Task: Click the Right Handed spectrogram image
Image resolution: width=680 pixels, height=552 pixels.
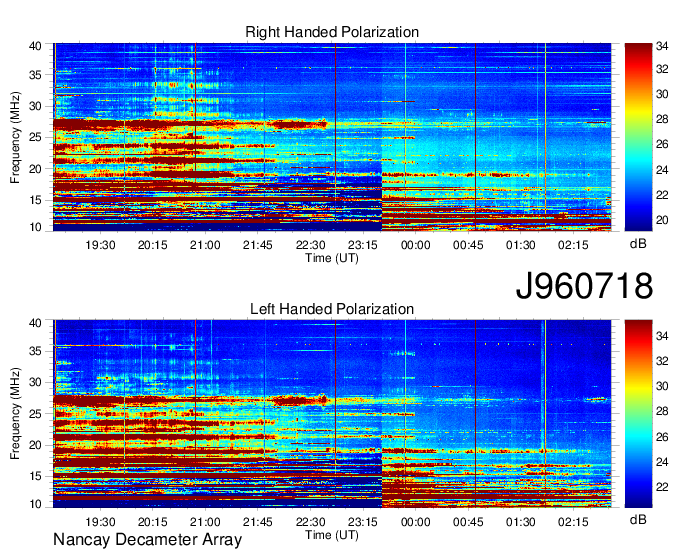Action: click(332, 137)
